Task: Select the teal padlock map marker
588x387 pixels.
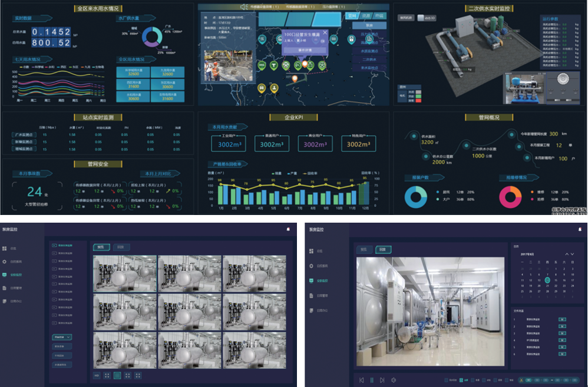Action: (x=351, y=39)
